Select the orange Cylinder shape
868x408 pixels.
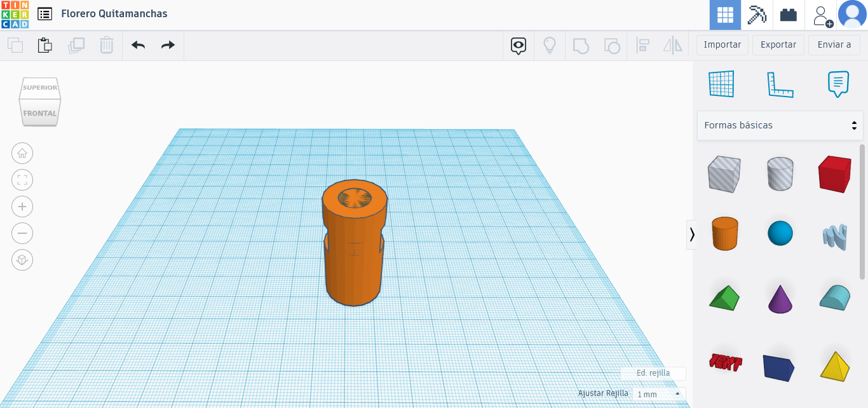(724, 233)
